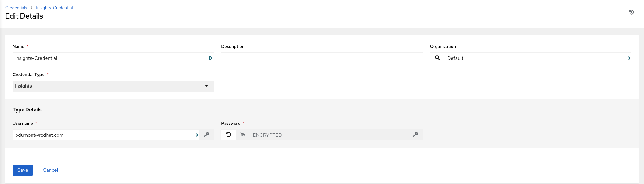Click the key icon in Password field
The width and height of the screenshot is (644, 184).
pos(415,135)
